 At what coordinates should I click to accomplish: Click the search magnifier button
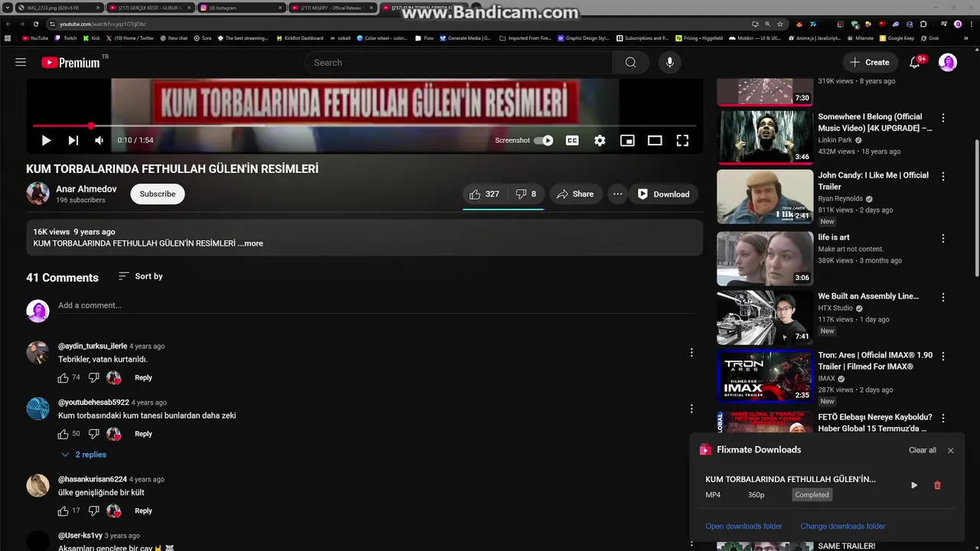pyautogui.click(x=630, y=63)
